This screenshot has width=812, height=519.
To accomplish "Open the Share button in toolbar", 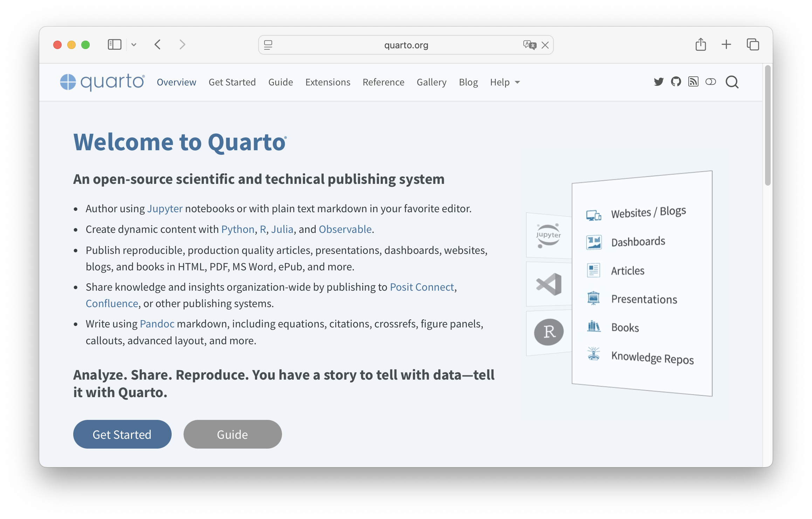I will 701,44.
